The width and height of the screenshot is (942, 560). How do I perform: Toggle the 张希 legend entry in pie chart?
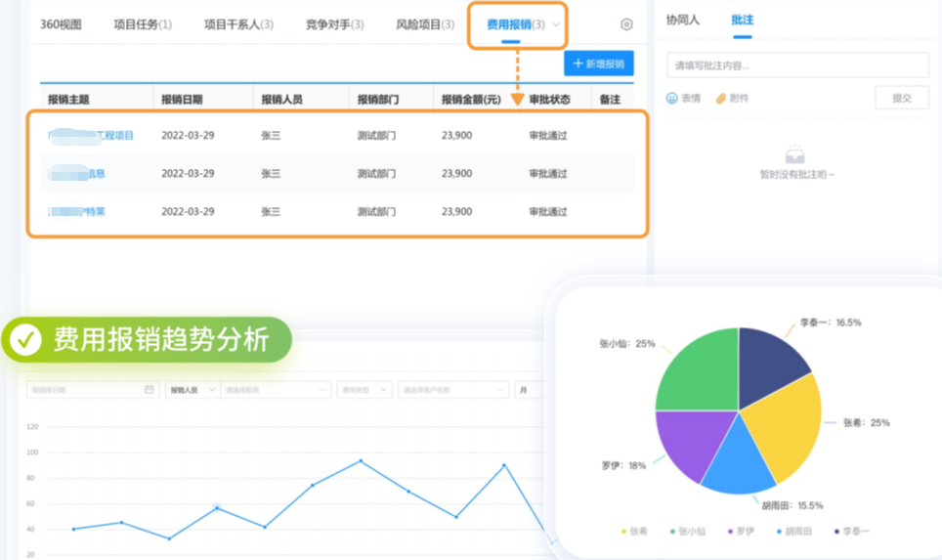point(634,531)
